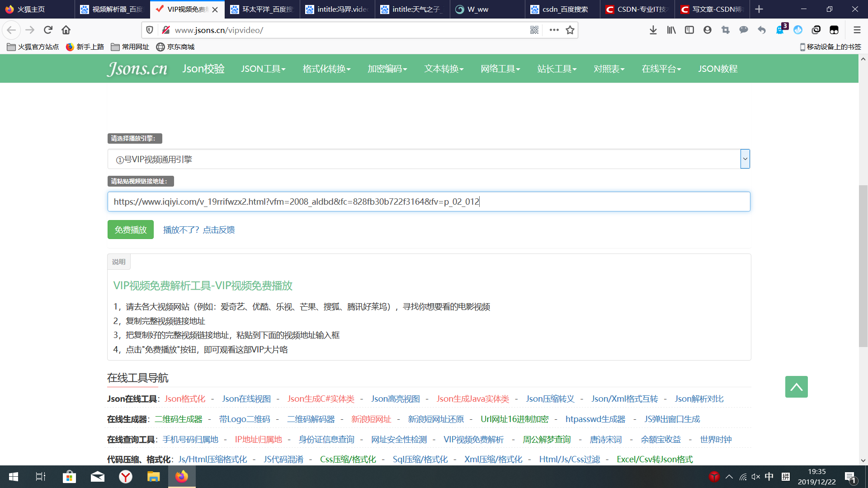This screenshot has height=488, width=868.
Task: Open the Firefox downloads icon
Action: click(653, 30)
